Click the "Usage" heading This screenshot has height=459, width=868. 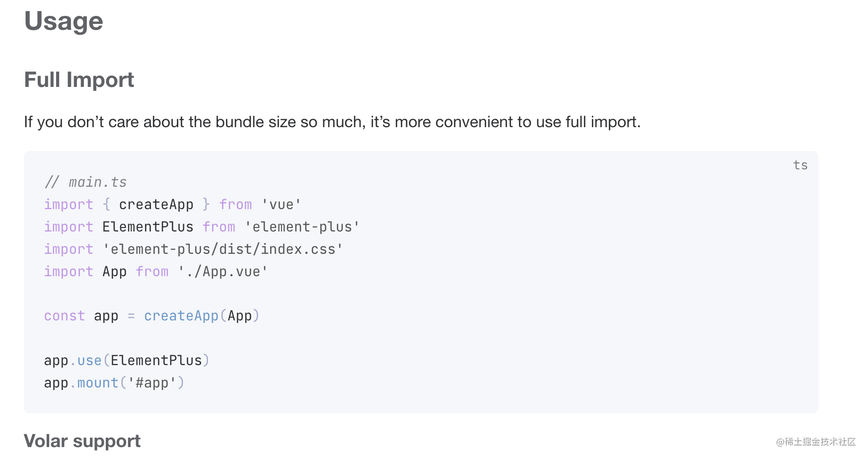(x=64, y=21)
